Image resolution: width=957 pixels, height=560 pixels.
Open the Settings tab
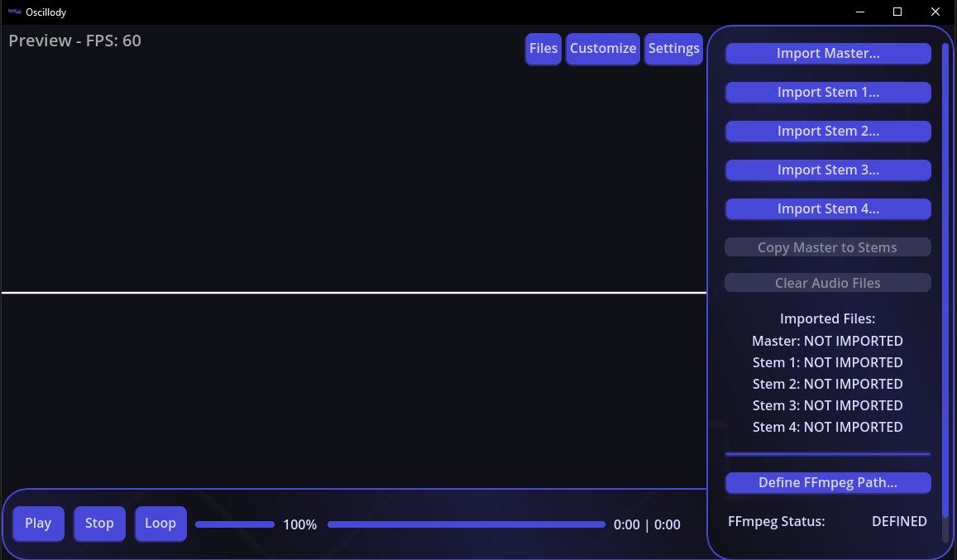pyautogui.click(x=674, y=49)
